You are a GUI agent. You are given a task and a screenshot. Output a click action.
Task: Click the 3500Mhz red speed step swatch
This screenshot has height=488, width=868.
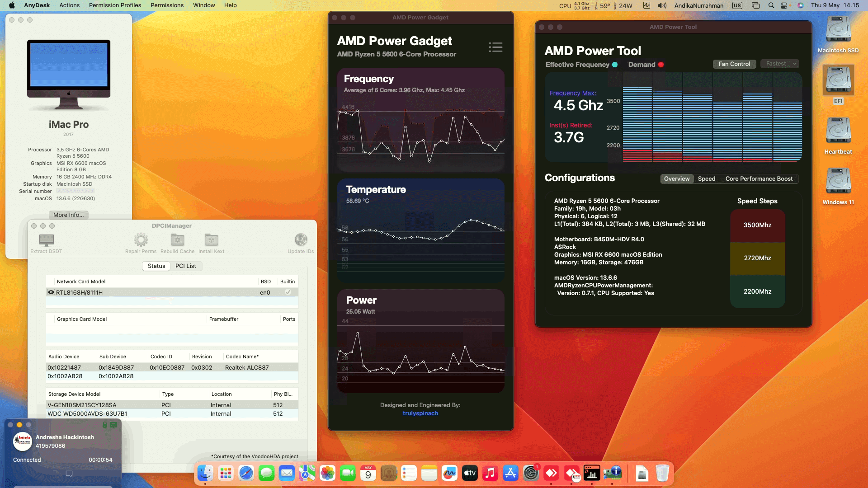click(757, 225)
